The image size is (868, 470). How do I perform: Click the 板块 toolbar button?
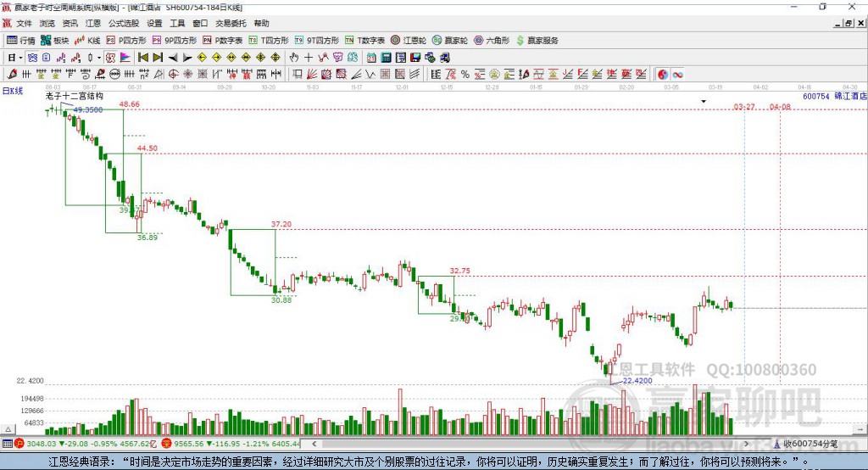[55, 41]
